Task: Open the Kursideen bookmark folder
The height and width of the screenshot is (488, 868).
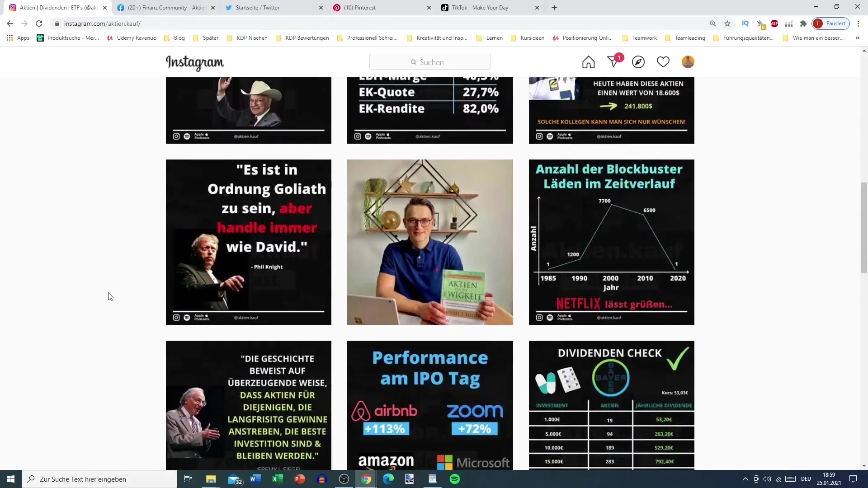Action: point(528,38)
